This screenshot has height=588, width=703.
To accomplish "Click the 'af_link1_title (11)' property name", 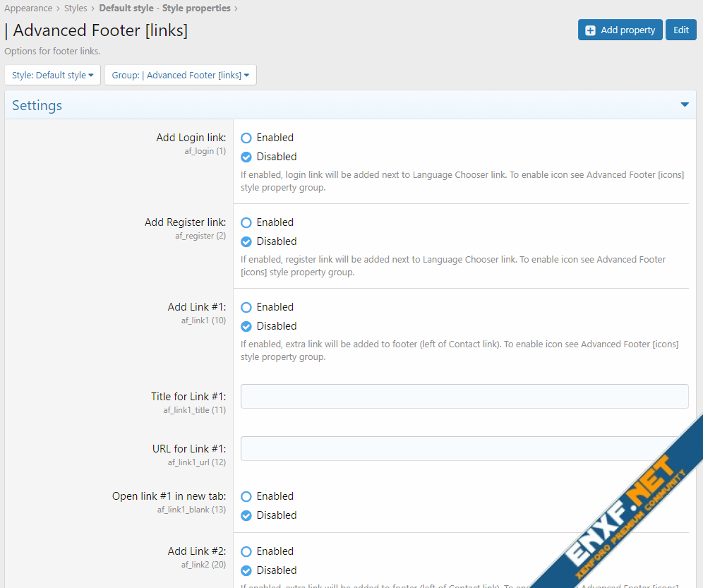I will (195, 410).
